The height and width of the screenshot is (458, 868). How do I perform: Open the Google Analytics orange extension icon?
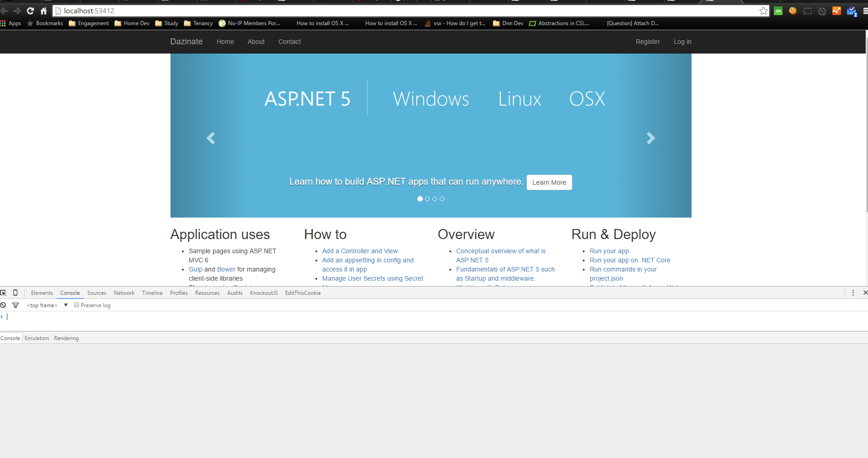click(x=836, y=11)
